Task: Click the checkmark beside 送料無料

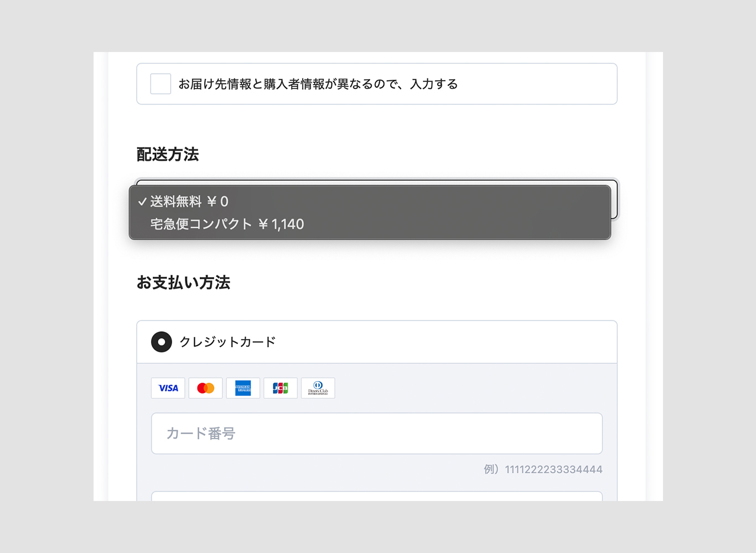Action: coord(143,201)
